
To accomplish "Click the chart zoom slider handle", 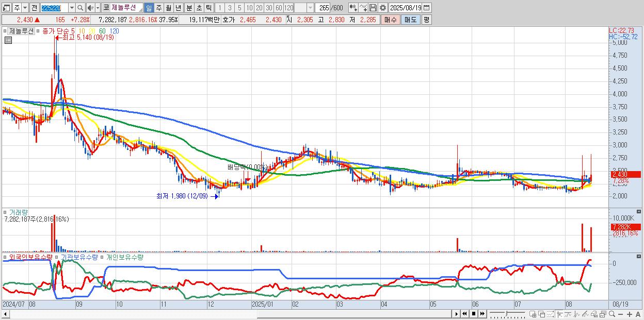I will tap(507, 313).
